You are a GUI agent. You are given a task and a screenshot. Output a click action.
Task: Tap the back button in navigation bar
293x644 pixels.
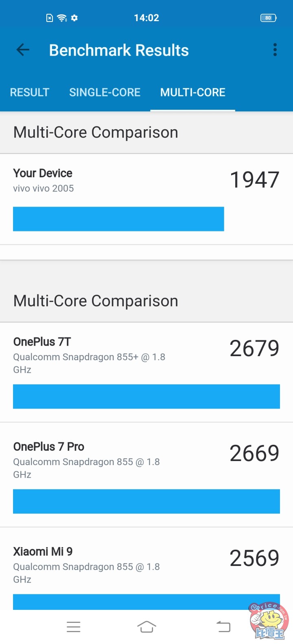tap(223, 627)
